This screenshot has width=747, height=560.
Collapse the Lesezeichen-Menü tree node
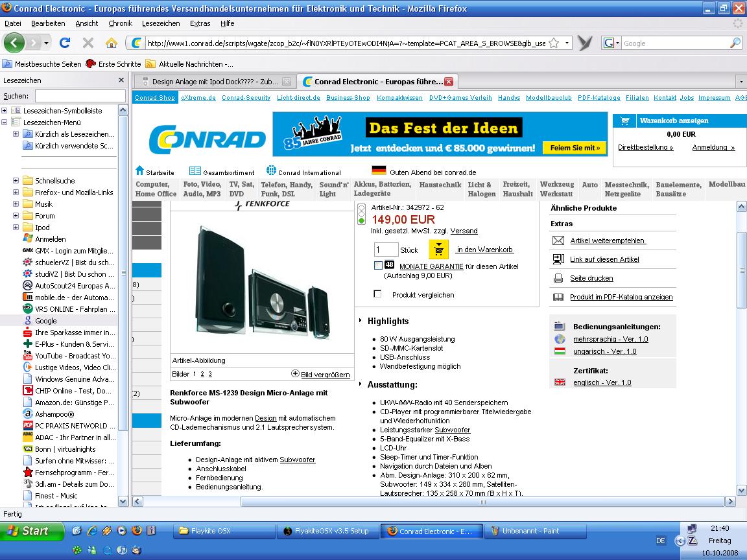tap(5, 122)
